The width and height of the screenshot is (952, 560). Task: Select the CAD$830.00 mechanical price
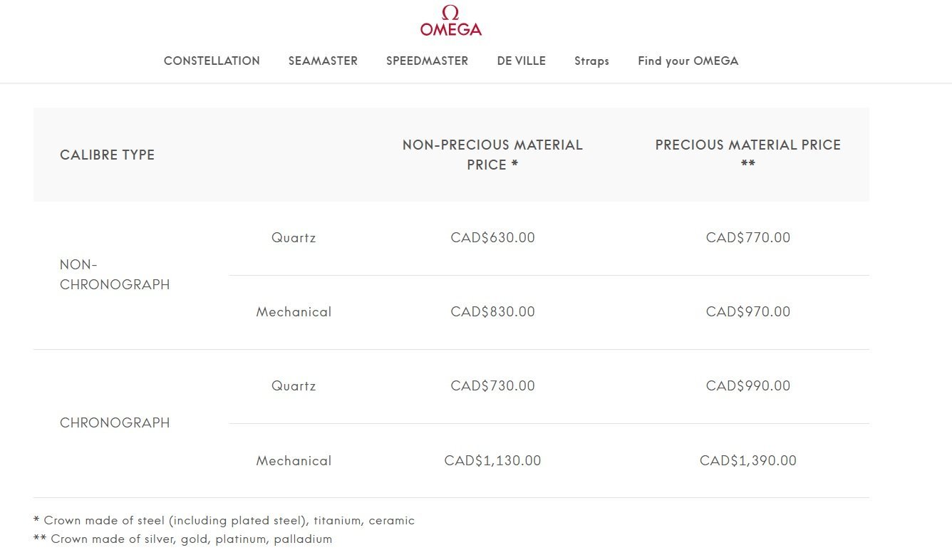tap(492, 312)
